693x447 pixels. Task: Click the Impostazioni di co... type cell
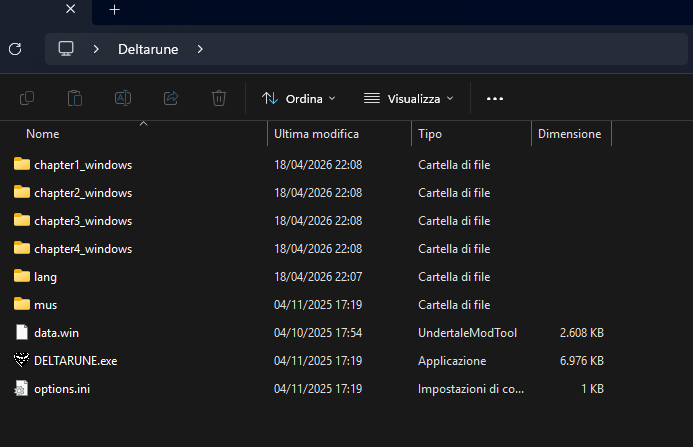[471, 389]
